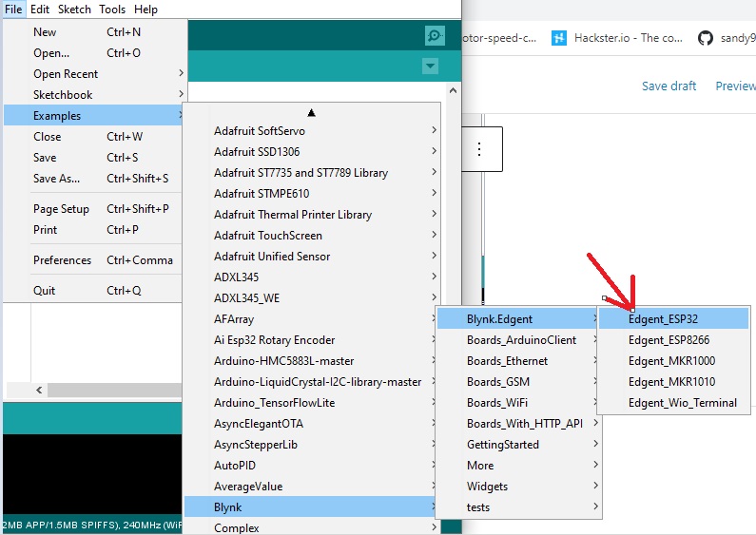Open AFArray examples entry

pos(310,319)
